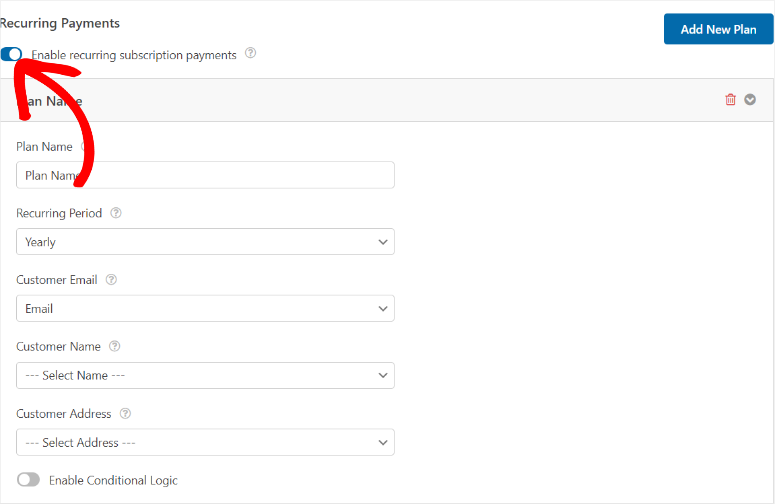Toggle Enable recurring subscription payments switch

tap(11, 54)
